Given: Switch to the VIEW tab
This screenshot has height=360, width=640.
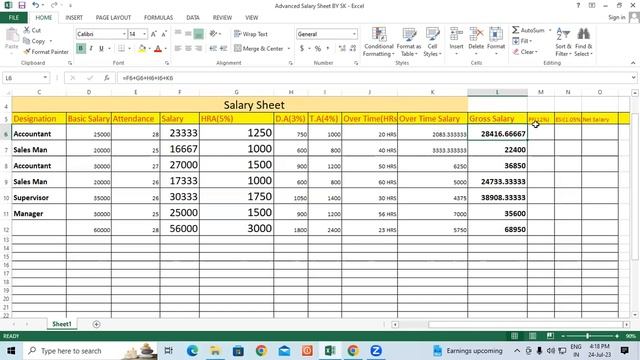Looking at the screenshot, I should 251,18.
